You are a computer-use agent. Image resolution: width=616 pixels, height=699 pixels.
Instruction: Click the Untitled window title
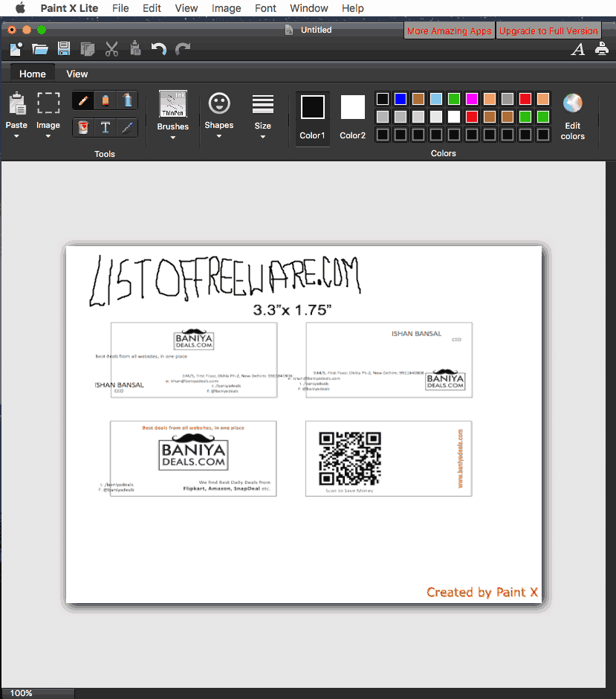click(x=317, y=30)
